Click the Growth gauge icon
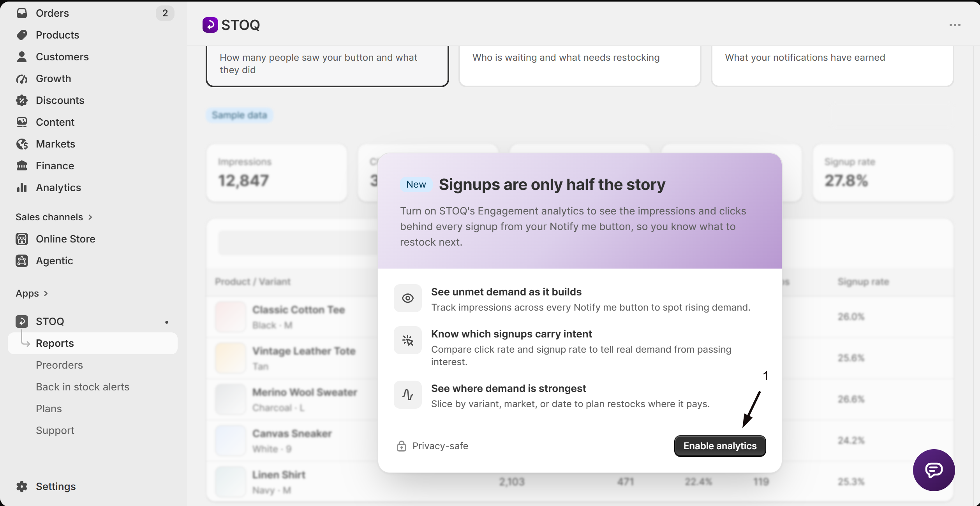 (x=22, y=79)
